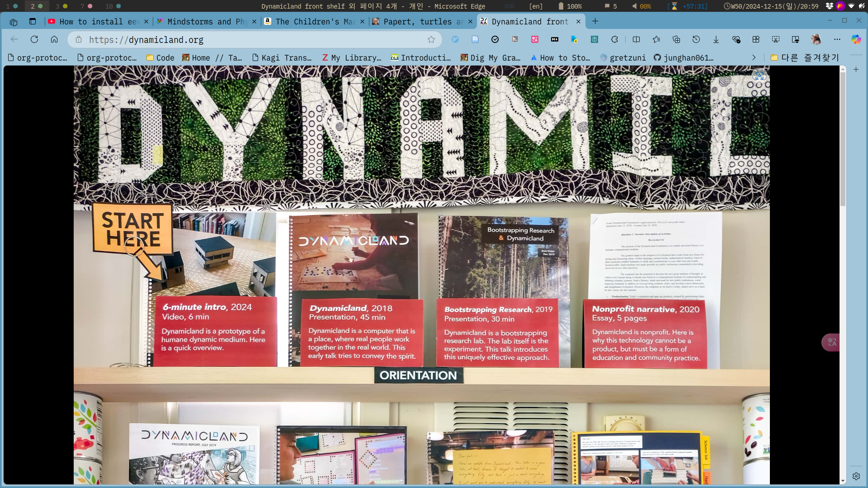Open tab actions menu icon
This screenshot has height=488, width=868.
pyautogui.click(x=33, y=21)
